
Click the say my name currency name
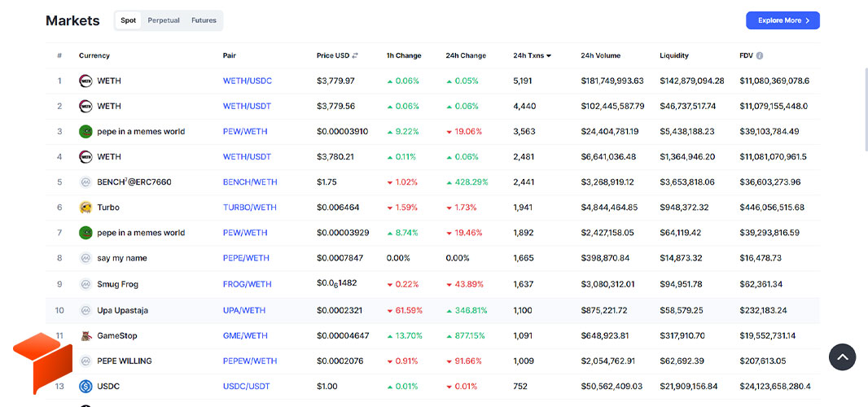122,258
